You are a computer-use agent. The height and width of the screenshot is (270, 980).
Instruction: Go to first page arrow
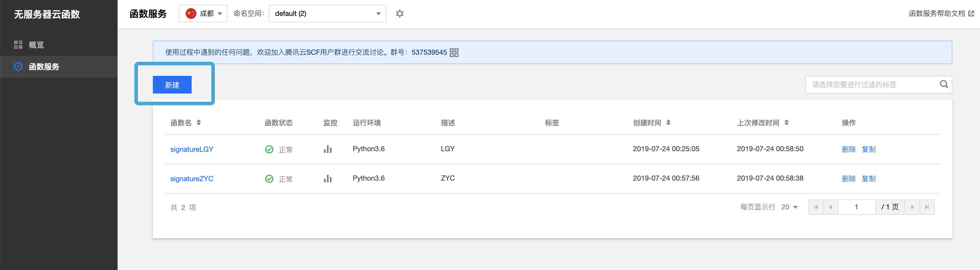point(816,207)
